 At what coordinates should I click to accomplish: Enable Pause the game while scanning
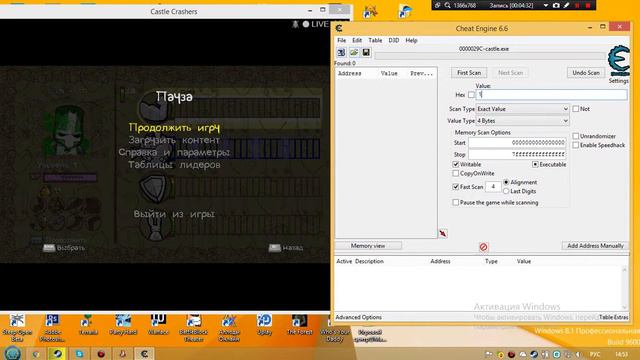456,202
